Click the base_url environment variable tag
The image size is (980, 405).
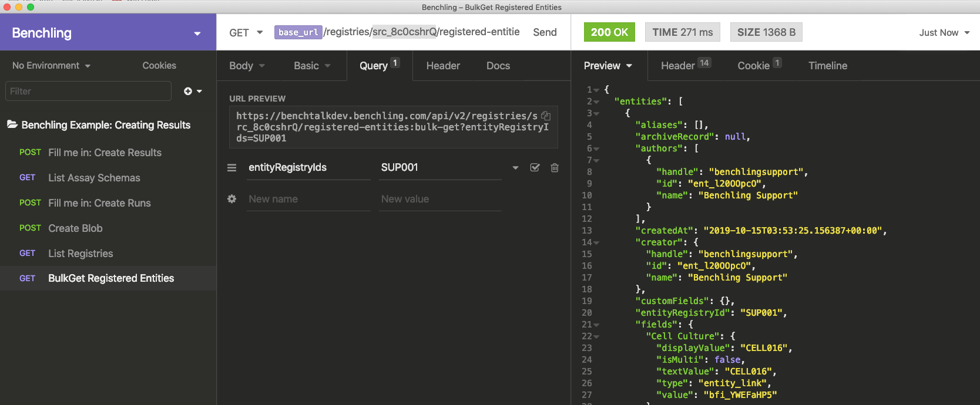click(298, 32)
